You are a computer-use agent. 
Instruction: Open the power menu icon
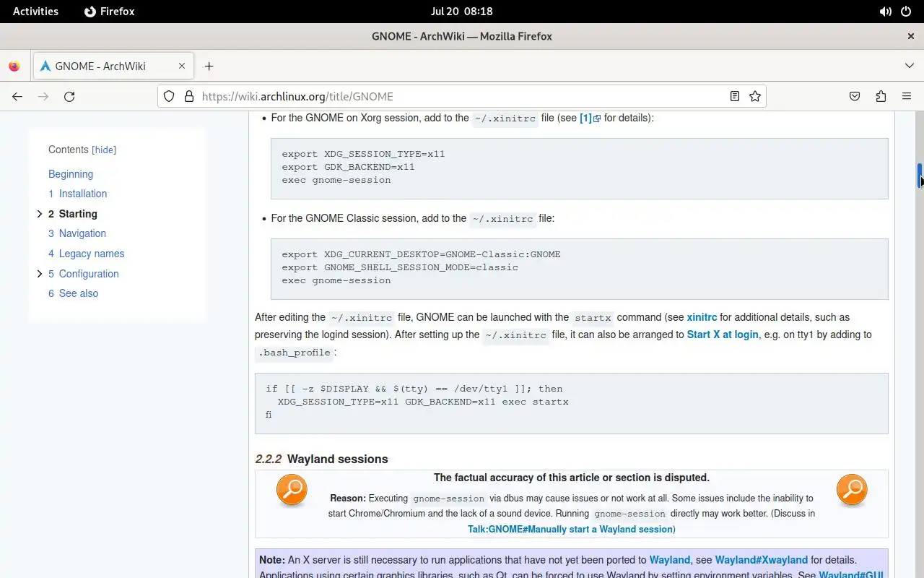click(907, 12)
